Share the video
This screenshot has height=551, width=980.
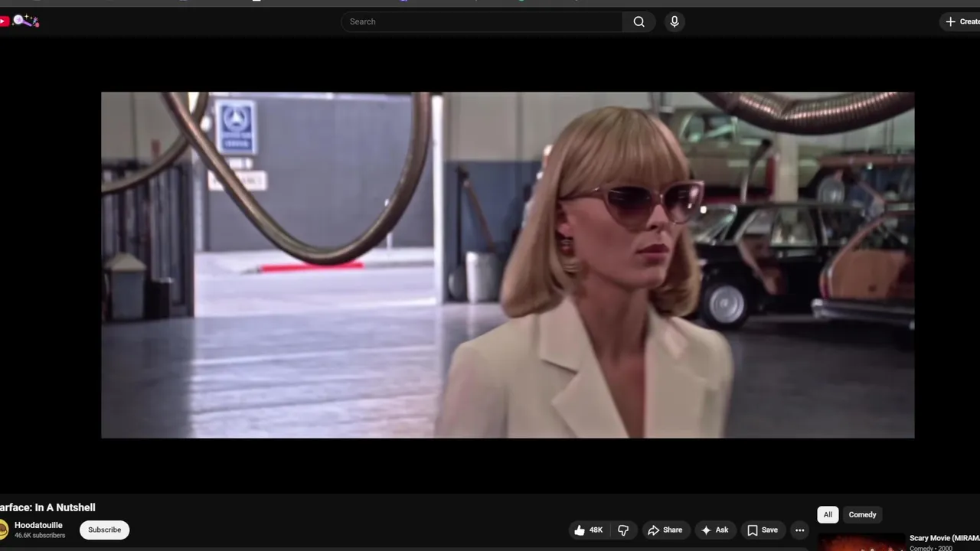665,530
